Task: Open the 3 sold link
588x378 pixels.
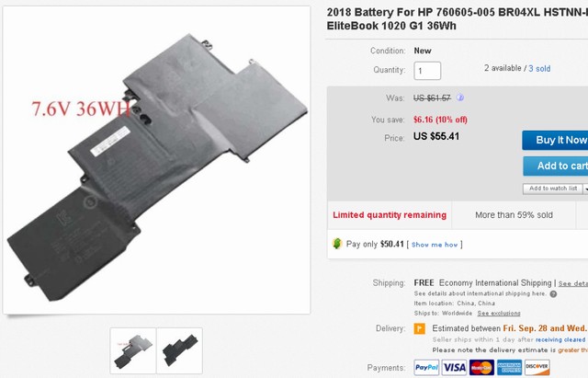Action: 539,69
